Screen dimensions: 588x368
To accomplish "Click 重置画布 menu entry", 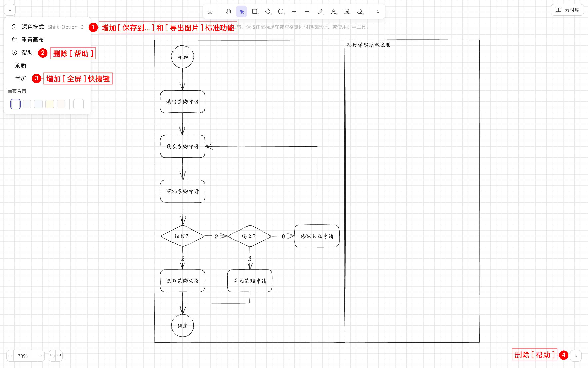I will pos(32,40).
